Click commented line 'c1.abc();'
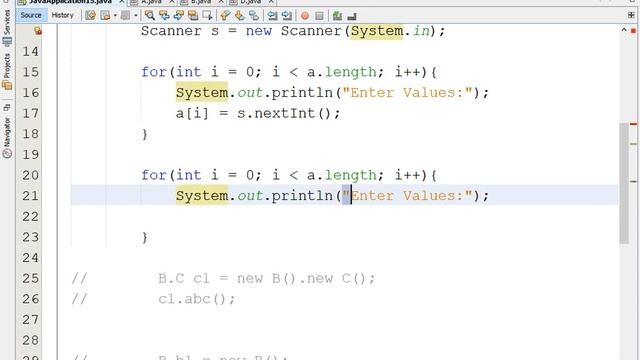 pyautogui.click(x=196, y=299)
